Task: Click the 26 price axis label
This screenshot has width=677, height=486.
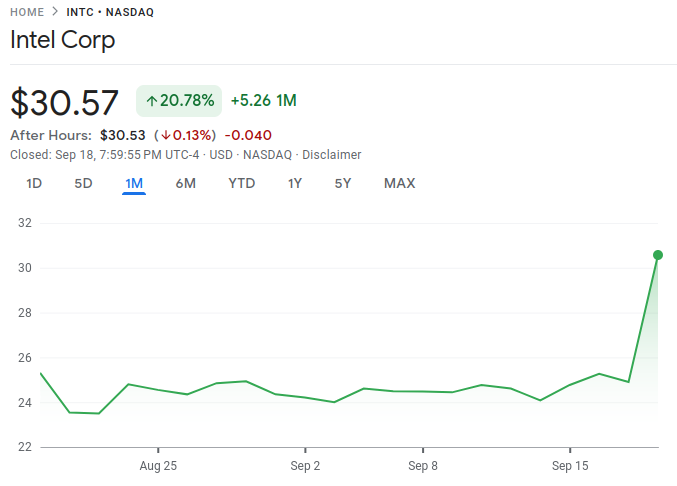Action: pos(25,358)
